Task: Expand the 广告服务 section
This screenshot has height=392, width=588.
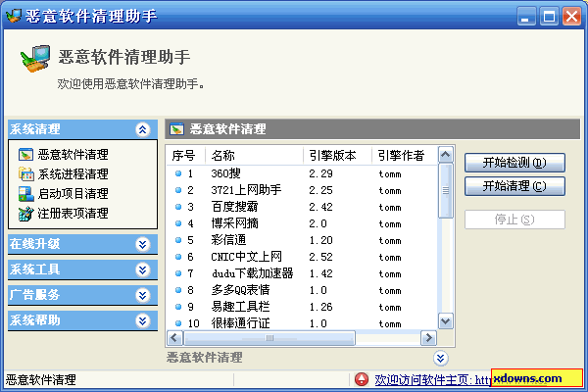Action: (x=142, y=296)
